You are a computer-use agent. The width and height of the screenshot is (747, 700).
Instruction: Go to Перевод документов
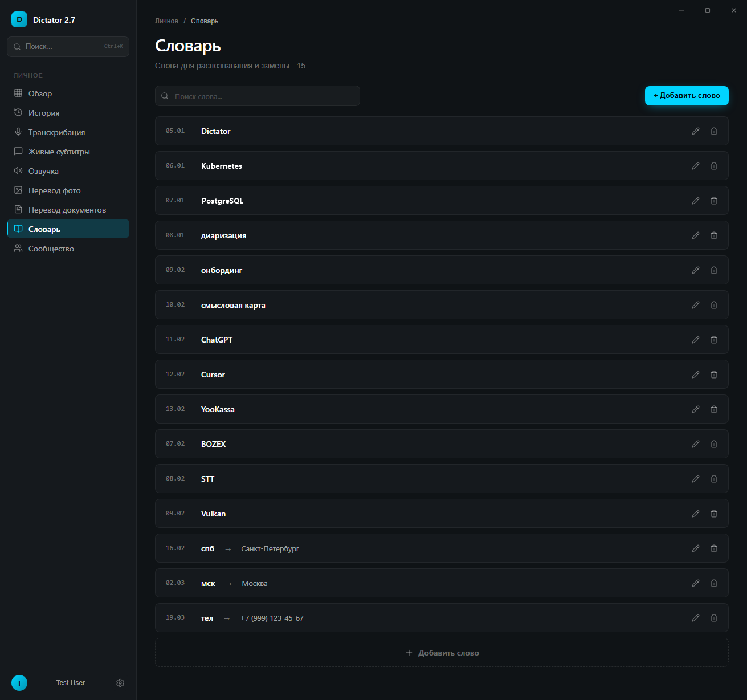click(68, 210)
